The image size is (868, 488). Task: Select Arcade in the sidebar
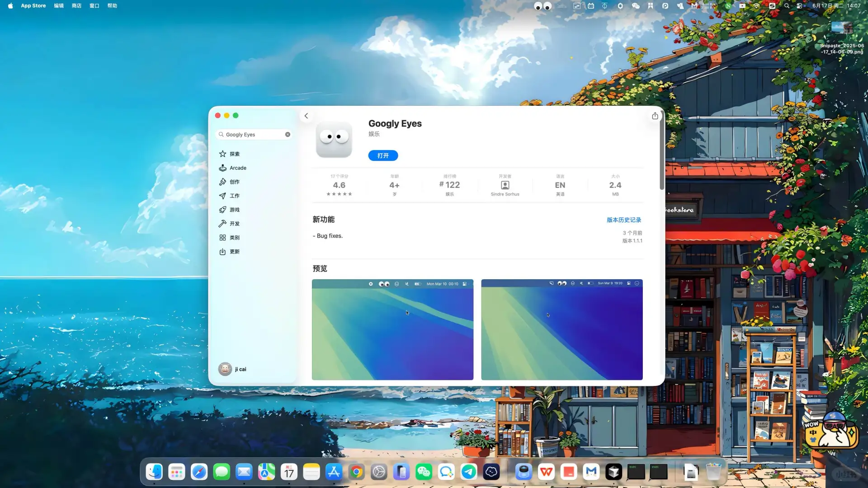[237, 168]
